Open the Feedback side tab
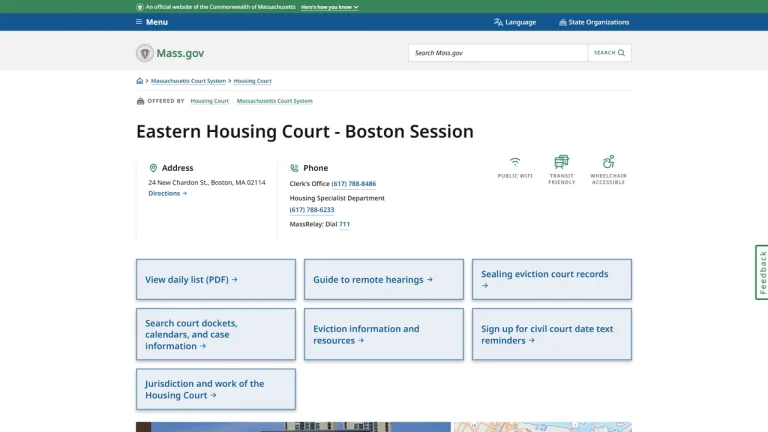The height and width of the screenshot is (432, 768). (762, 272)
